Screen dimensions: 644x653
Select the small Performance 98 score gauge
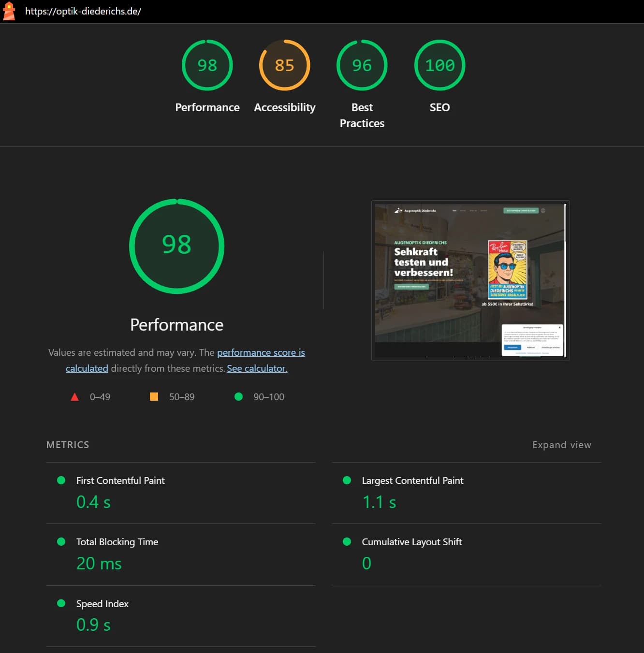pyautogui.click(x=207, y=65)
